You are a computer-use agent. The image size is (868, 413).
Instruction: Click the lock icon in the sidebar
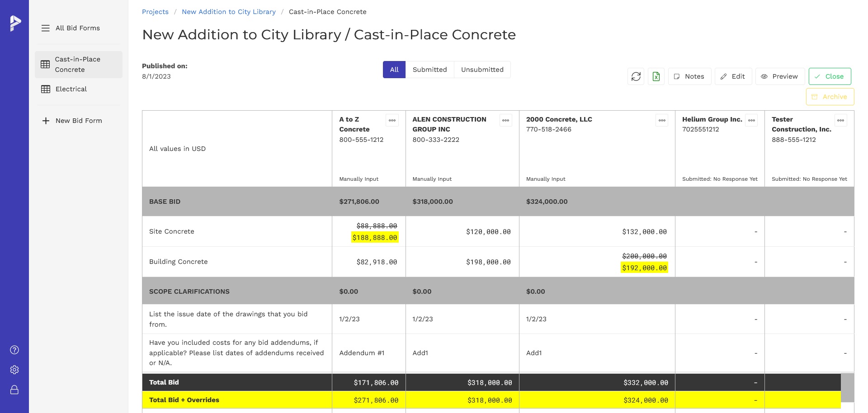click(14, 390)
